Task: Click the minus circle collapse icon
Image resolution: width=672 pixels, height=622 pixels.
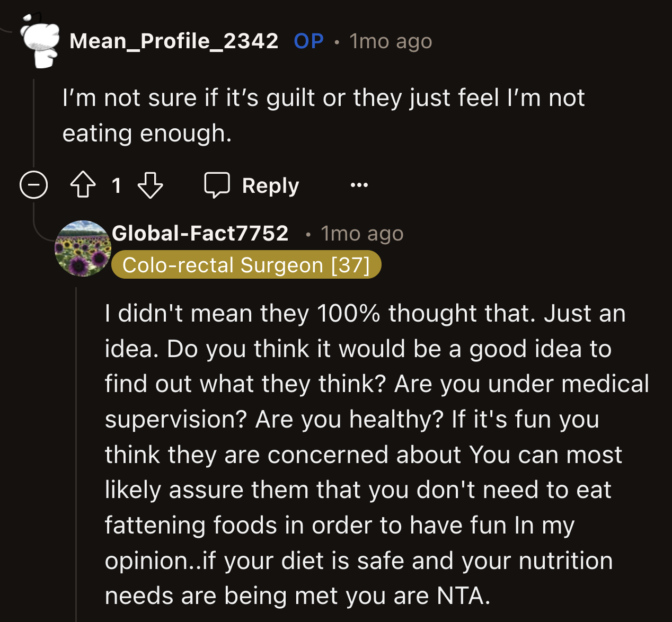Action: tap(33, 185)
